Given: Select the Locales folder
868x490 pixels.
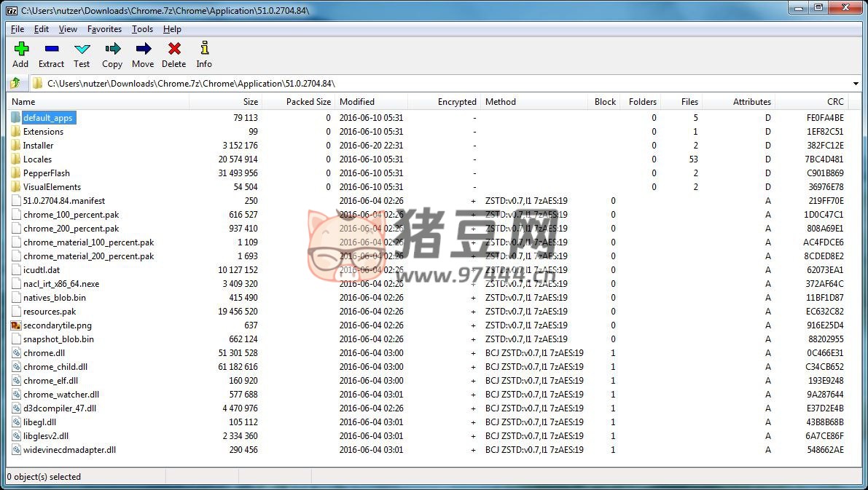Looking at the screenshot, I should tap(37, 159).
